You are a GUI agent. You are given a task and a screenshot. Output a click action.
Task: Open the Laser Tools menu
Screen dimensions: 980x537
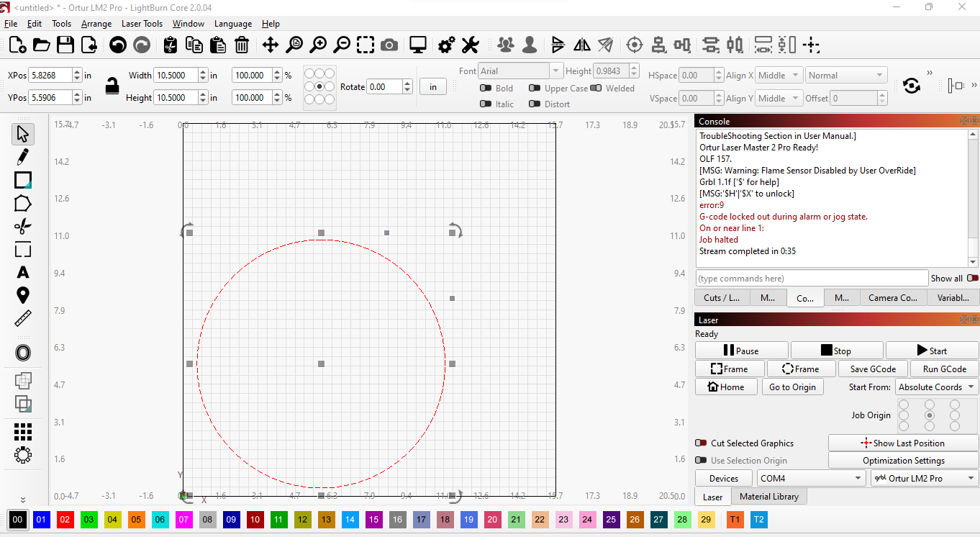pyautogui.click(x=142, y=24)
